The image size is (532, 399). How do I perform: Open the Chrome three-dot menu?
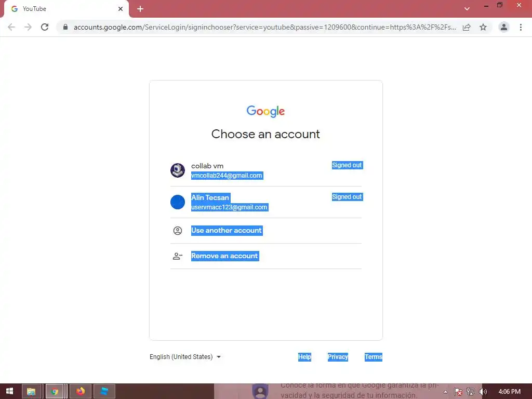[x=521, y=27]
